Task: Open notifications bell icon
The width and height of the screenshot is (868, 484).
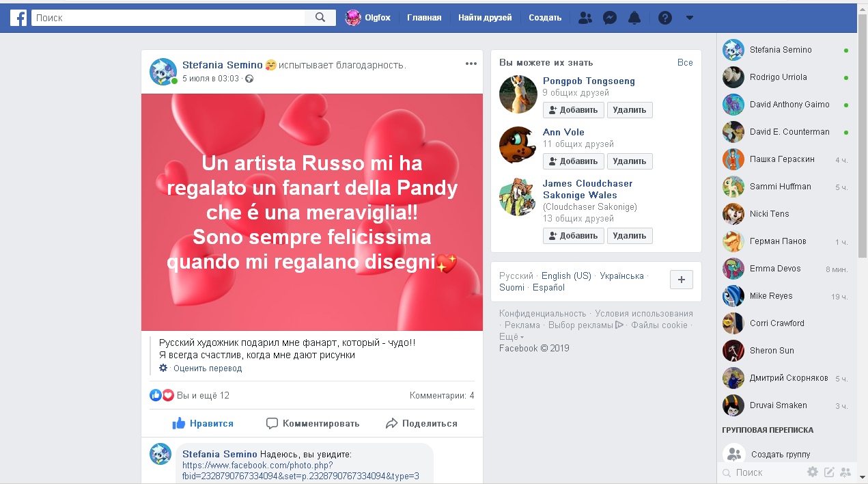Action: 634,18
